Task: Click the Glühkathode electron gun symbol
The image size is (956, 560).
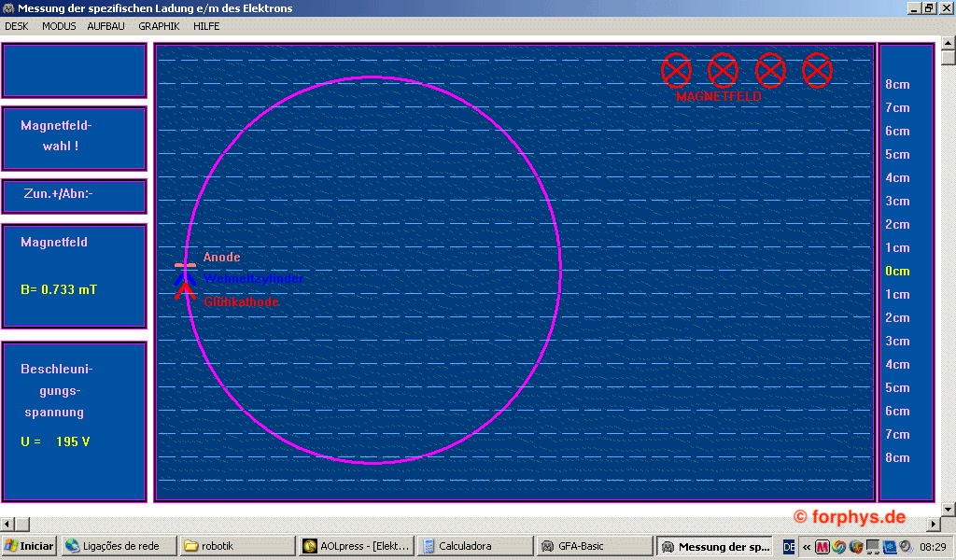Action: pyautogui.click(x=185, y=291)
